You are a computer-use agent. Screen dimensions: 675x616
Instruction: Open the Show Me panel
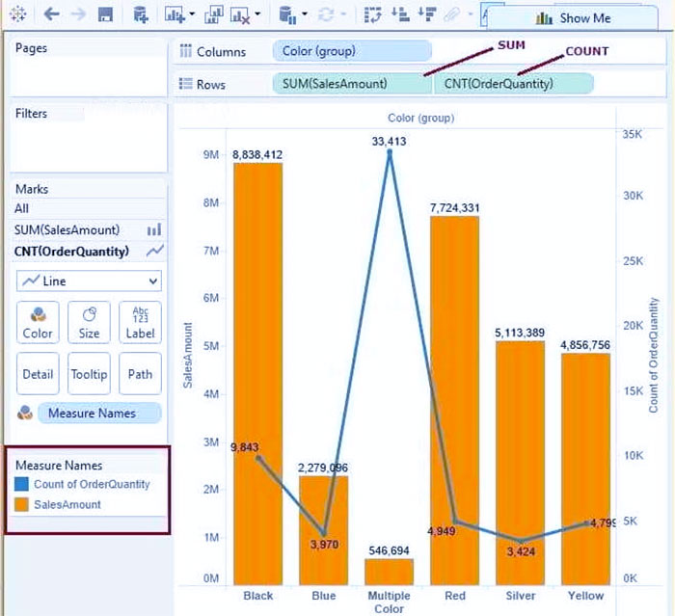tap(572, 18)
